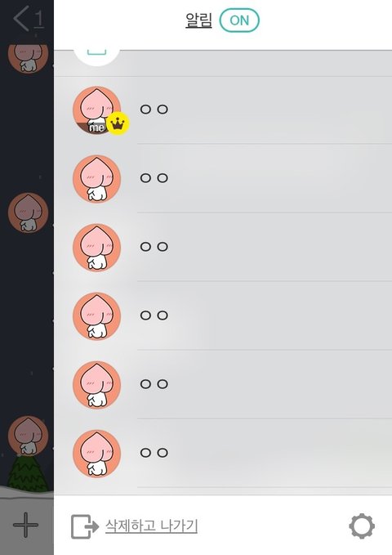Select the third member row name ㅇㅇ
This screenshot has width=392, height=555.
[x=154, y=246]
